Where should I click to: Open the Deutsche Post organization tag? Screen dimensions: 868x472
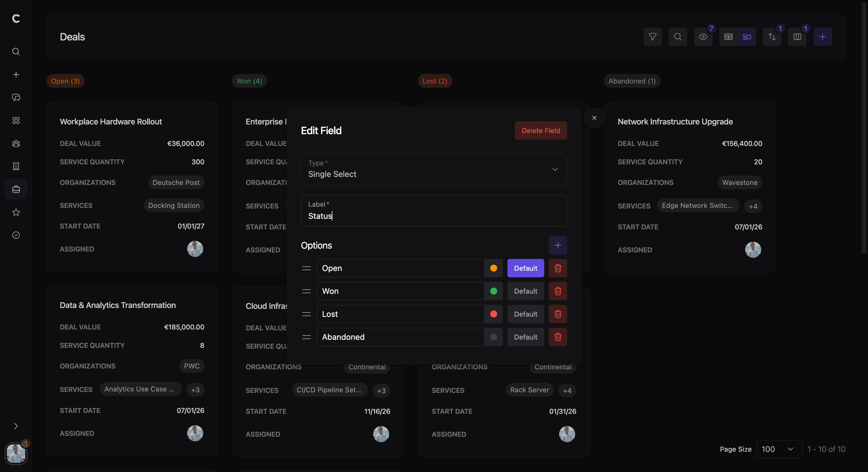click(x=176, y=182)
